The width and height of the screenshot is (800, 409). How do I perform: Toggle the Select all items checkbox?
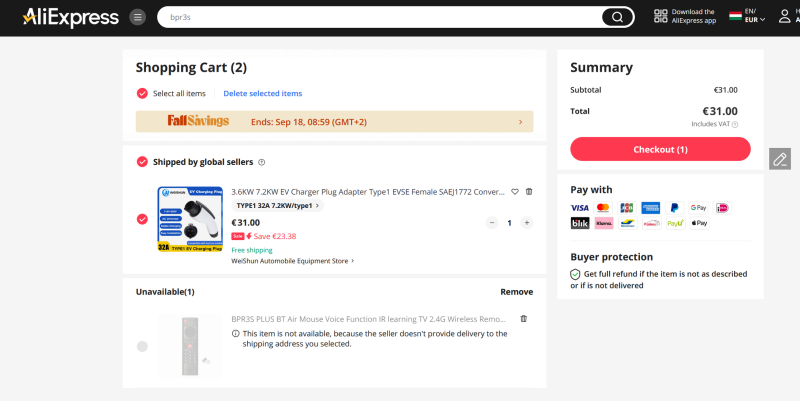(142, 93)
